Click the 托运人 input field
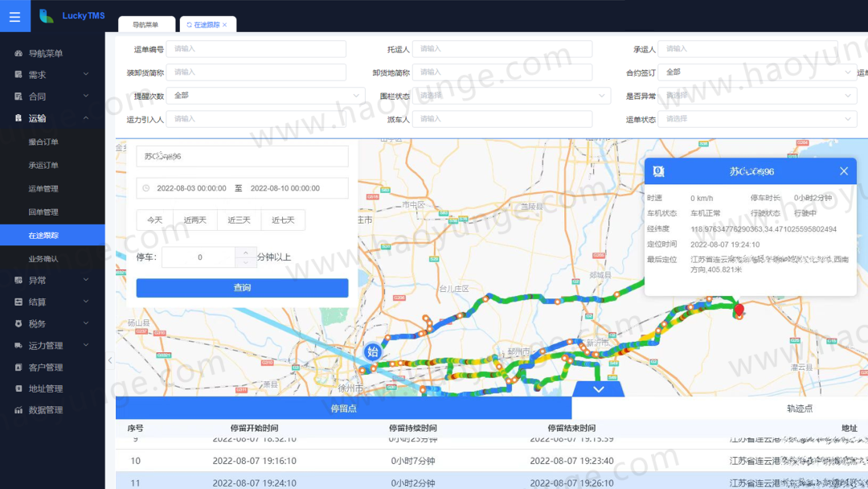 pyautogui.click(x=502, y=49)
